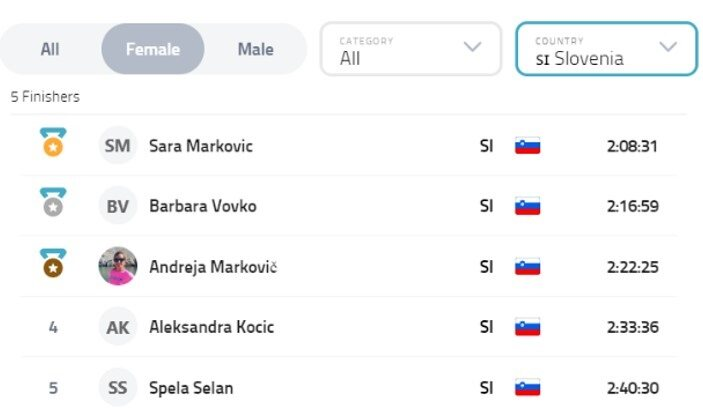Click the AK initials avatar
This screenshot has width=703, height=414.
(x=118, y=326)
